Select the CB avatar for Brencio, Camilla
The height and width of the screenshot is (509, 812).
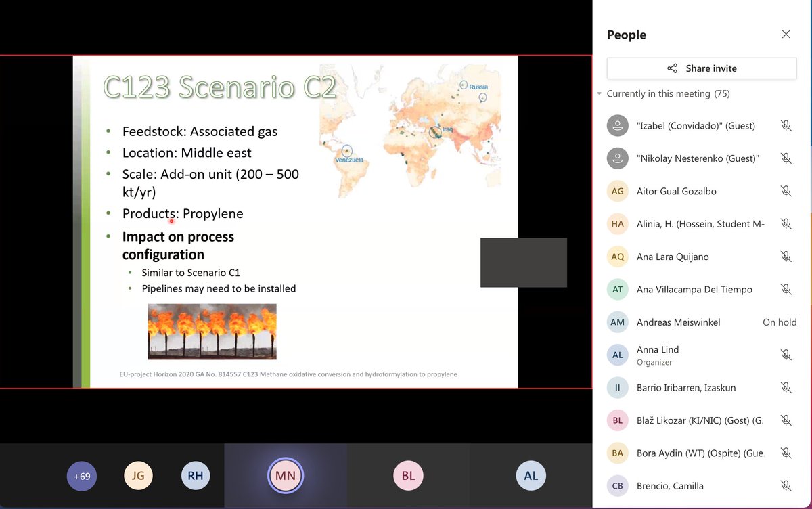tap(618, 486)
